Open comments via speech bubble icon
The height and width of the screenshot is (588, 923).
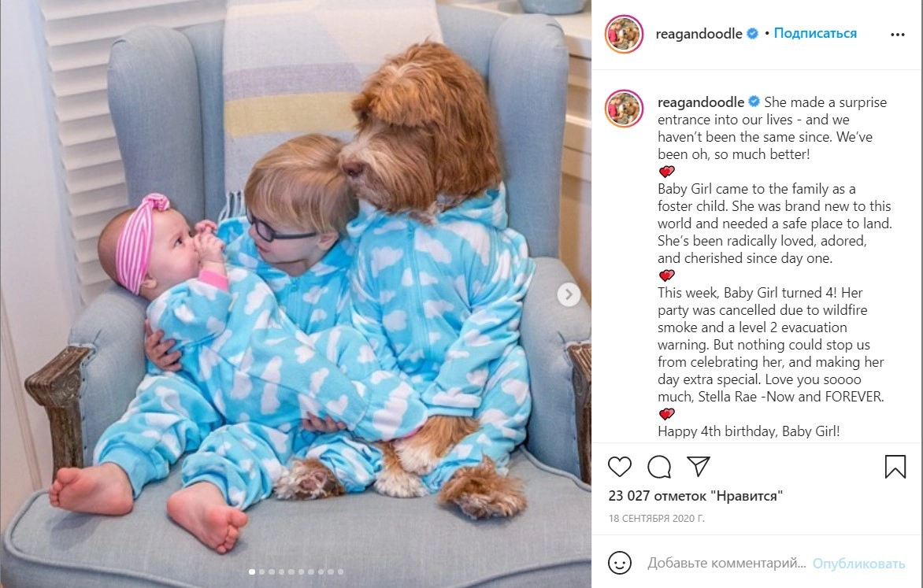coord(658,467)
